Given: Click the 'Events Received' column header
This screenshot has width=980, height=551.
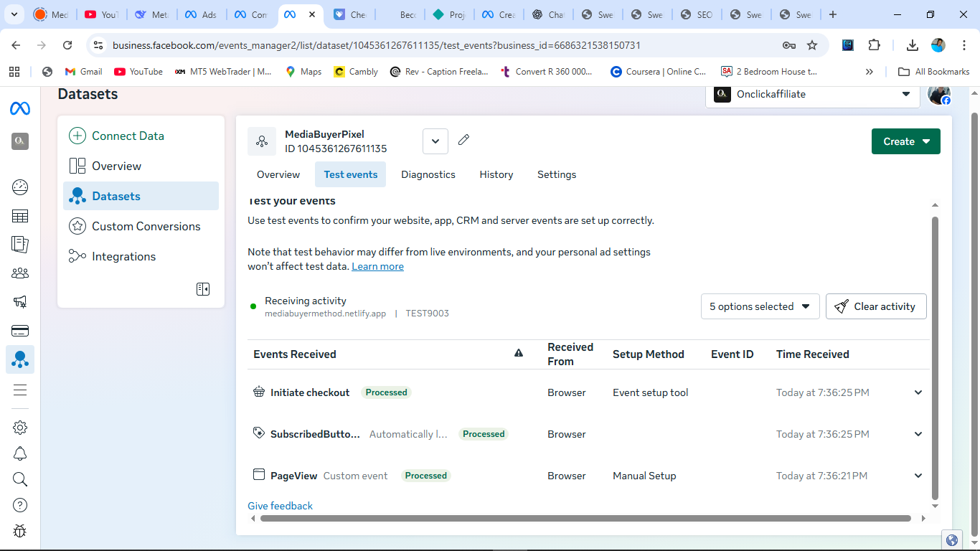Looking at the screenshot, I should click(295, 354).
